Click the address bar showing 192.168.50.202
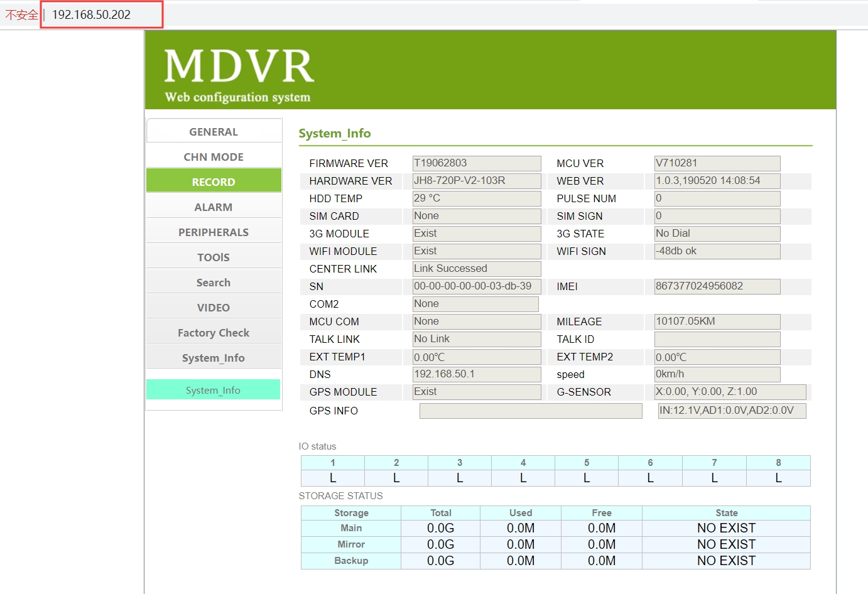This screenshot has height=594, width=868. (x=102, y=14)
